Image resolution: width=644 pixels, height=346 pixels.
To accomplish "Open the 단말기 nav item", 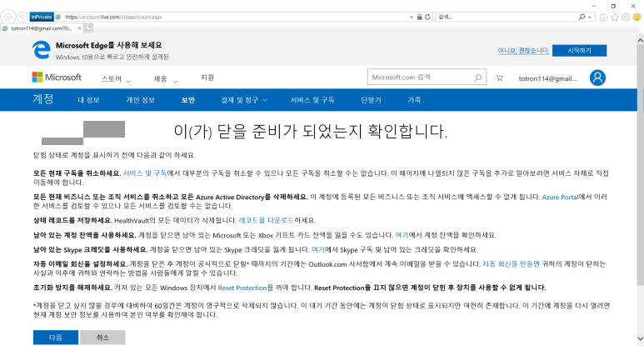I will click(371, 100).
